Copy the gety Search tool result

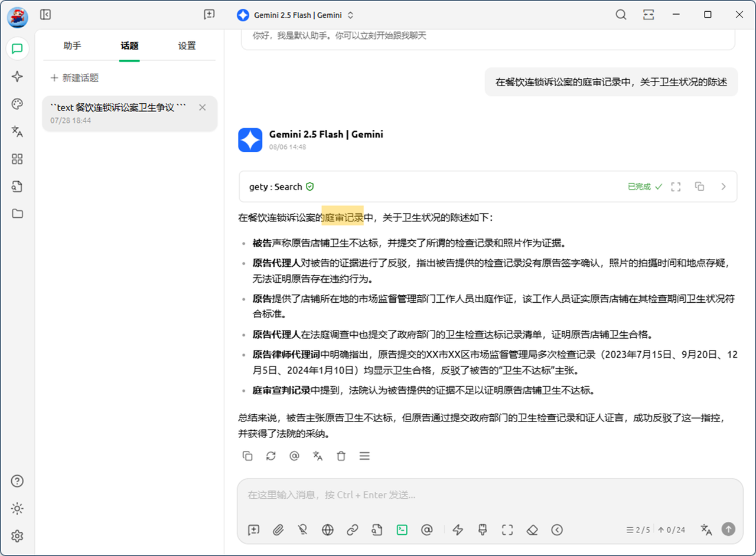(700, 187)
